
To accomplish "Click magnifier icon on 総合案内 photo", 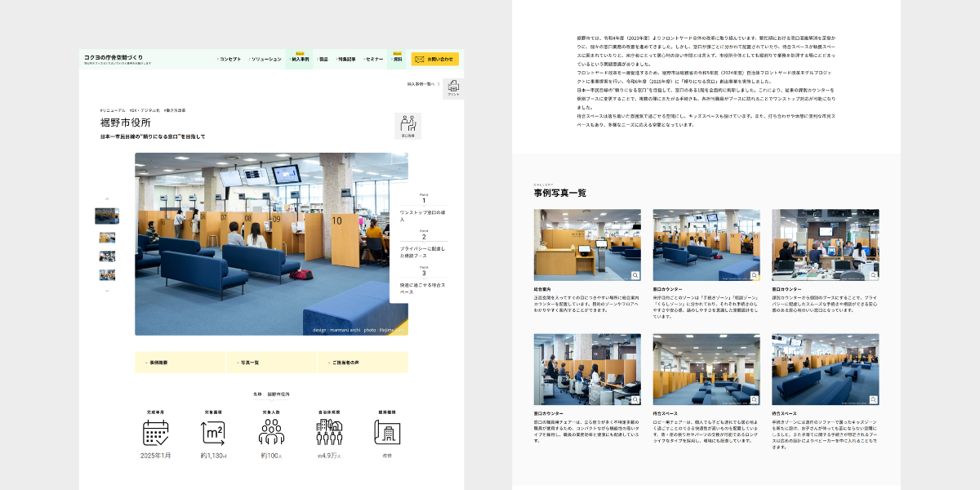I will tap(635, 275).
